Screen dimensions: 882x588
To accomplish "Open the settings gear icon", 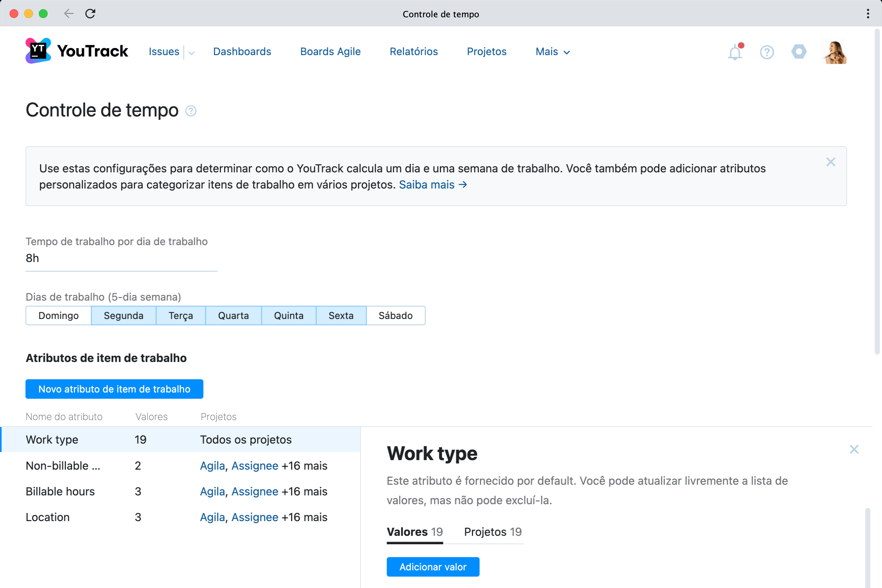I will point(799,52).
